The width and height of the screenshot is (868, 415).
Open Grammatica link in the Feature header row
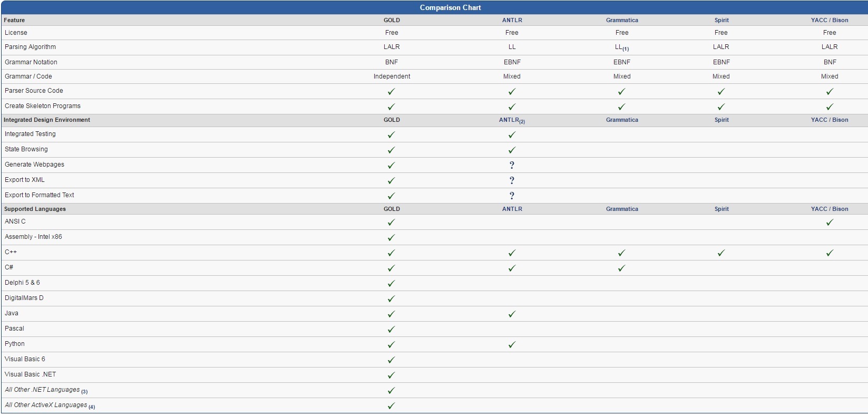[x=622, y=20]
